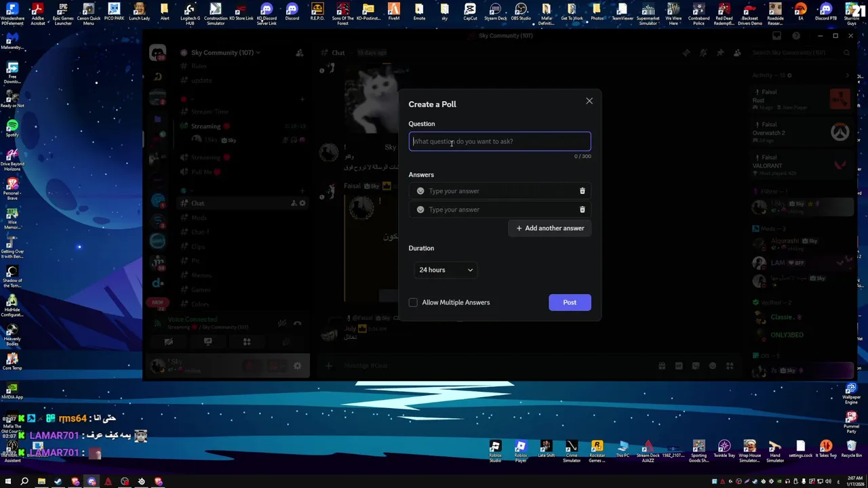Open OBS Studio desktop shortcut
This screenshot has width=868, height=488.
(x=521, y=12)
